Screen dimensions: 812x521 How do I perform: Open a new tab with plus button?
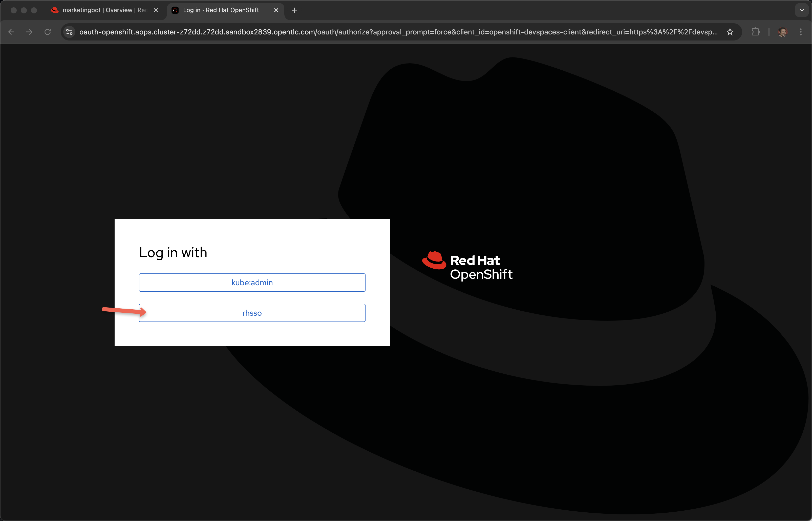click(294, 10)
